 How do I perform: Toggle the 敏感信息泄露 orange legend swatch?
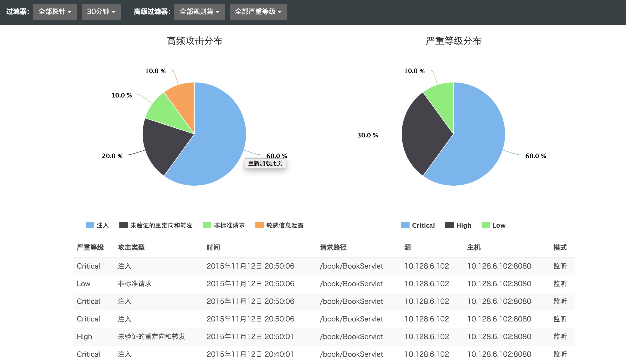pos(259,225)
